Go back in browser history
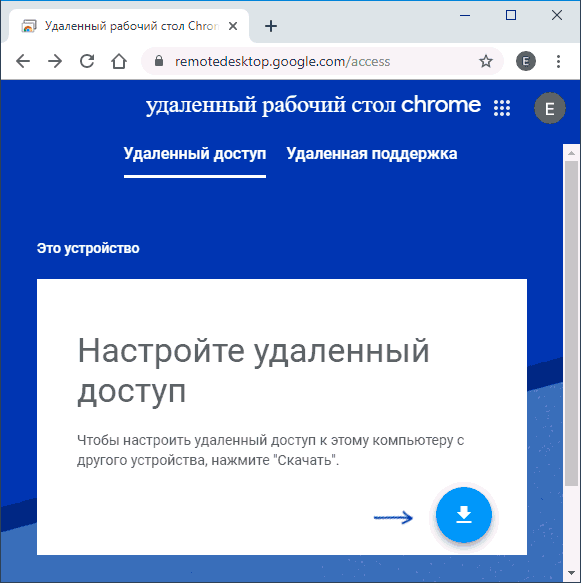This screenshot has width=581, height=583. coord(23,61)
